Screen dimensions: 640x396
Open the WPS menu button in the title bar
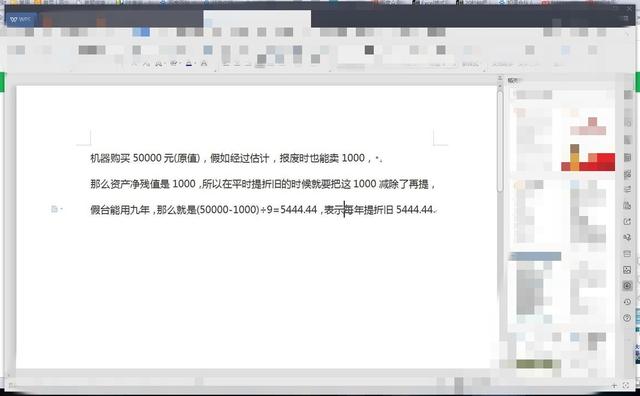(21, 19)
